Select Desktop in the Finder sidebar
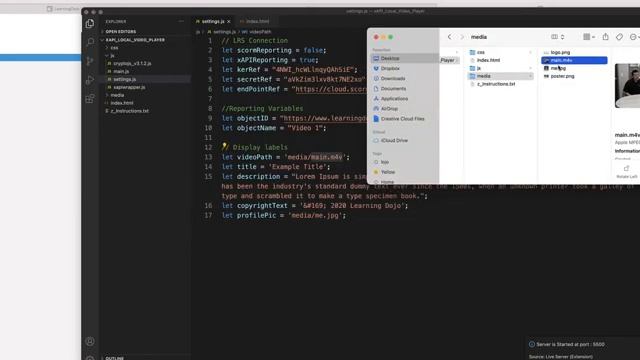The height and width of the screenshot is (360, 640). pyautogui.click(x=404, y=58)
